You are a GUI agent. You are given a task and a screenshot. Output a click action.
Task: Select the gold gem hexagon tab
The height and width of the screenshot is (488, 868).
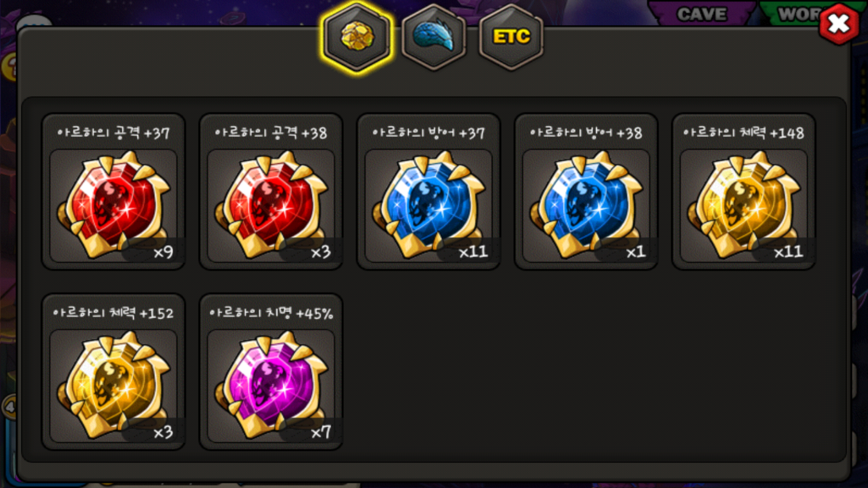pyautogui.click(x=357, y=37)
